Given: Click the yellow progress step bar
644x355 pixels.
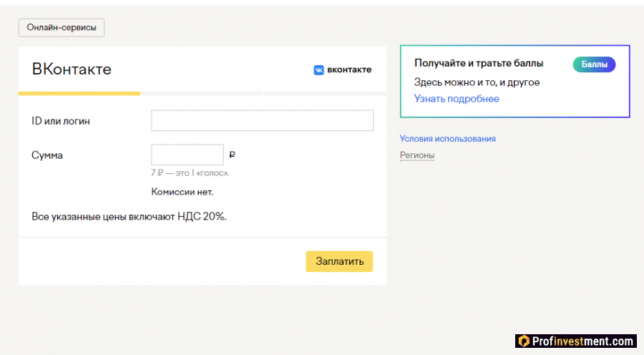Looking at the screenshot, I should (x=79, y=94).
